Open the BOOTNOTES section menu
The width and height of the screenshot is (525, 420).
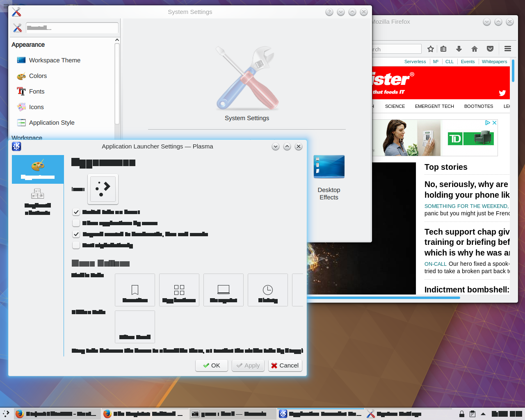pyautogui.click(x=479, y=106)
